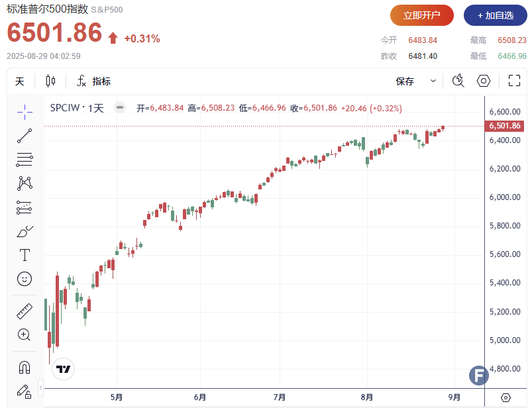The height and width of the screenshot is (408, 532).
Task: Click the 6,000.00 price axis label
Action: pos(505,197)
